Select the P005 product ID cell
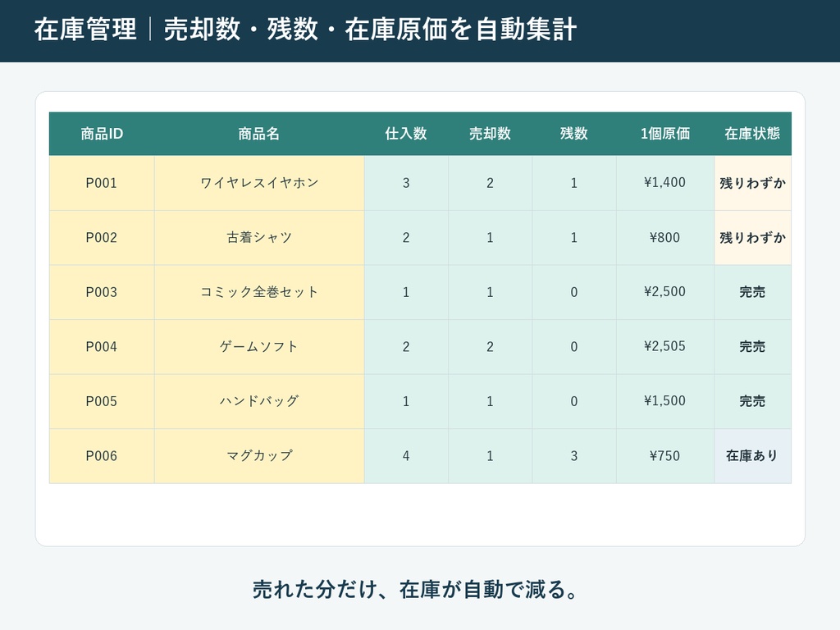The height and width of the screenshot is (630, 840). pyautogui.click(x=102, y=402)
